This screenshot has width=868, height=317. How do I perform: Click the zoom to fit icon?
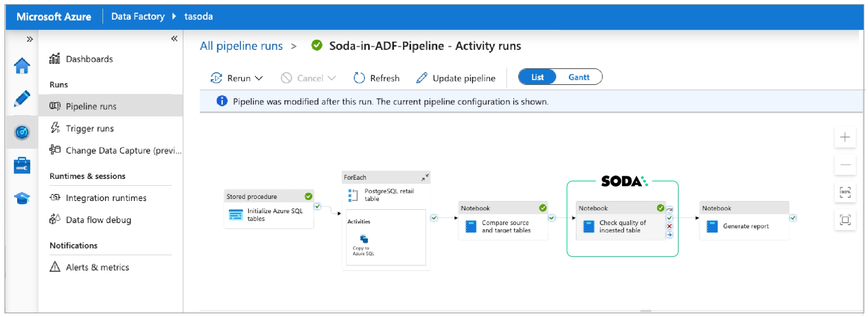pyautogui.click(x=845, y=220)
